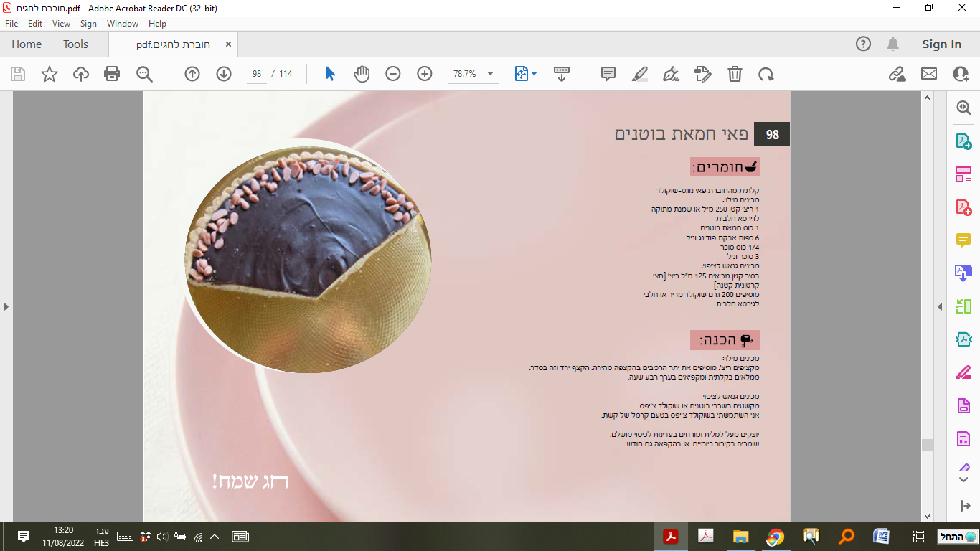Open Microsoft Word from the taskbar

point(881,536)
